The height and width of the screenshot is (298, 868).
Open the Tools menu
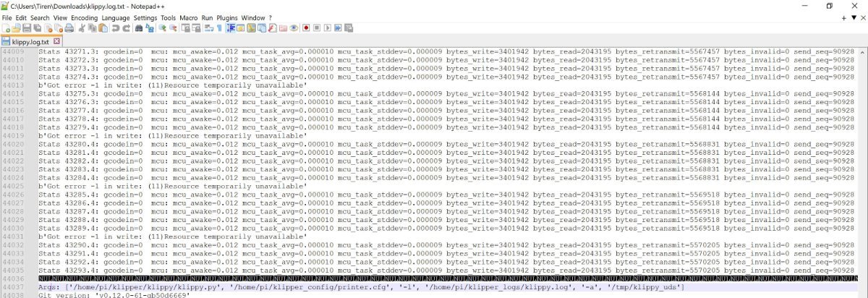coord(169,17)
